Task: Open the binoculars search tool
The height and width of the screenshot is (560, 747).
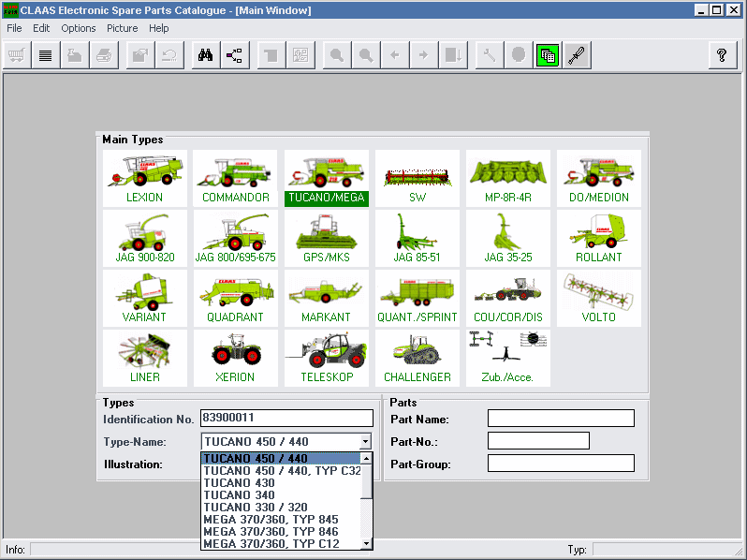Action: (x=206, y=55)
